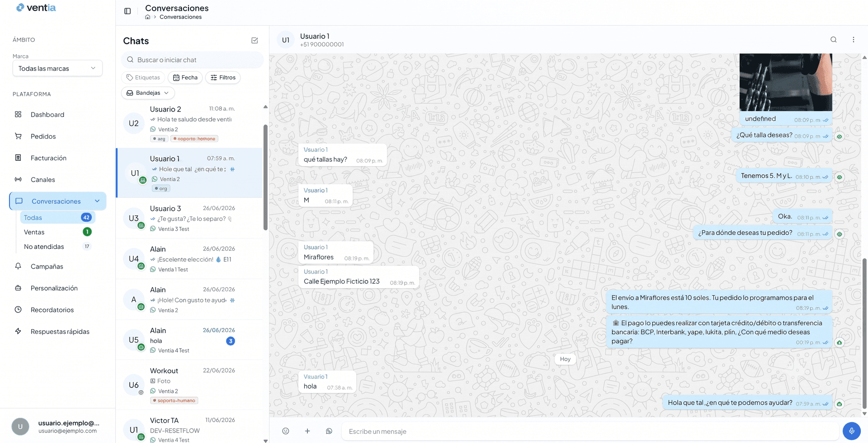The height and width of the screenshot is (443, 868).
Task: Select the Ventas conversations filter
Action: (x=57, y=232)
